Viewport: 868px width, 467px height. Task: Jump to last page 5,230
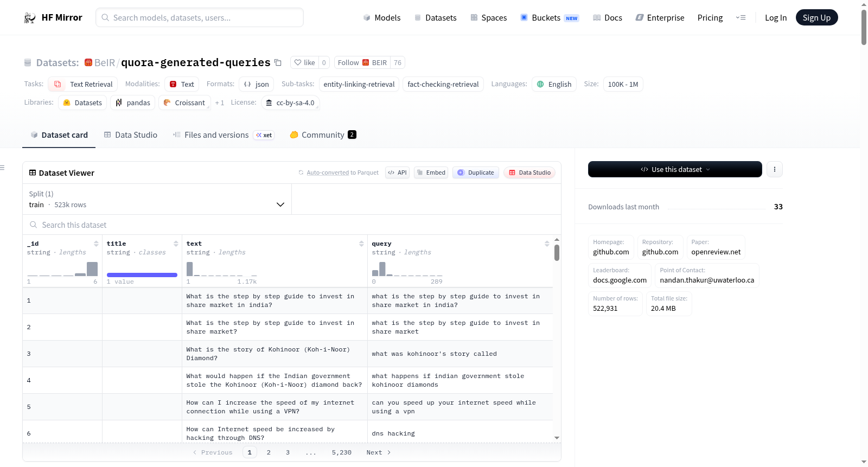(x=342, y=452)
